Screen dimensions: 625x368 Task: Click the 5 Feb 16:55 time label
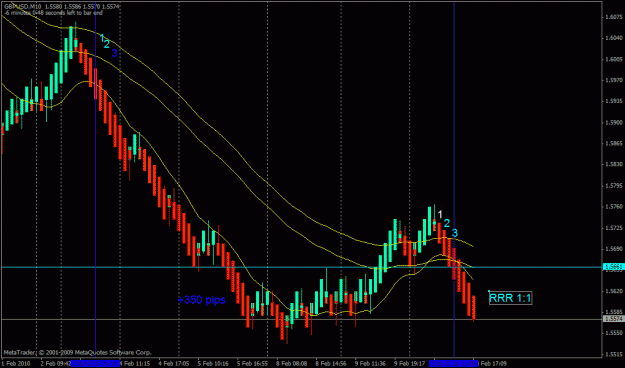(252, 363)
